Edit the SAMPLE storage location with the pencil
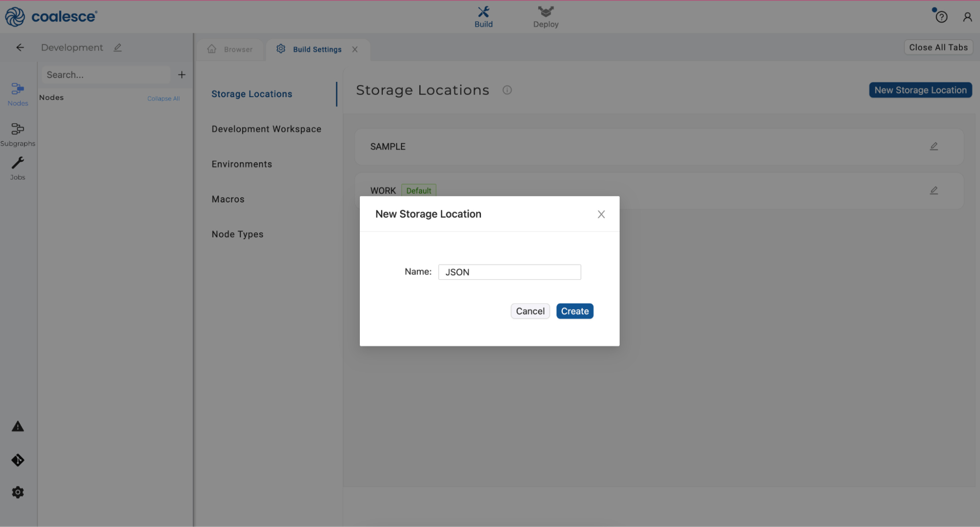980x527 pixels. [x=933, y=146]
